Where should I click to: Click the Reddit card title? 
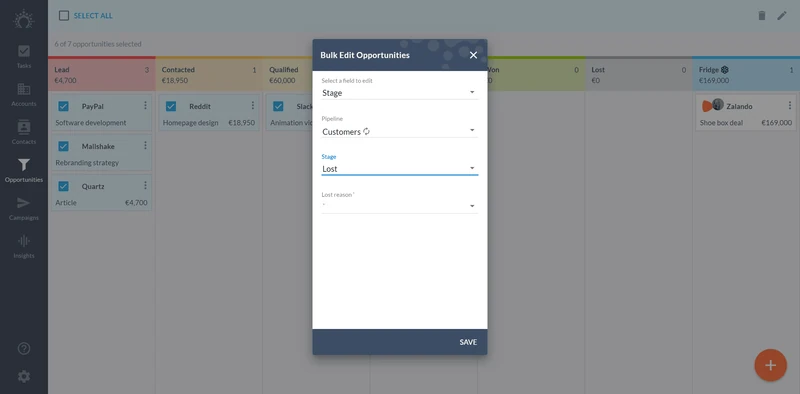tap(200, 107)
